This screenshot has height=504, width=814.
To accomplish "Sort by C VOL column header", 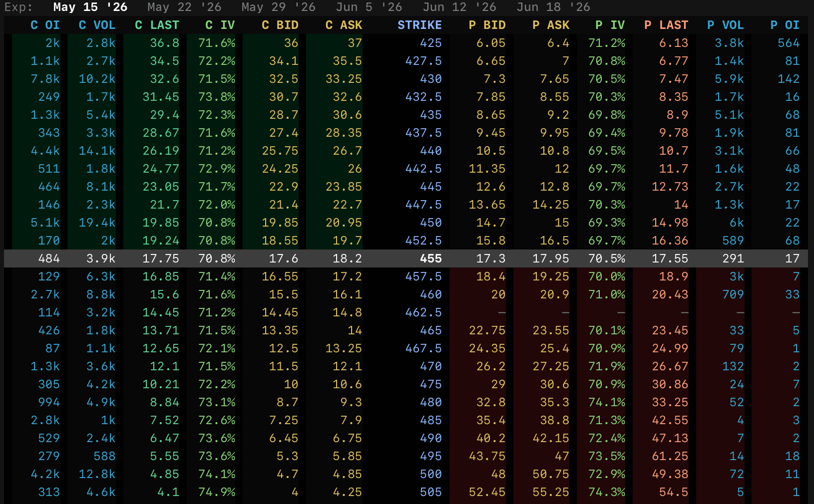I will (x=97, y=25).
